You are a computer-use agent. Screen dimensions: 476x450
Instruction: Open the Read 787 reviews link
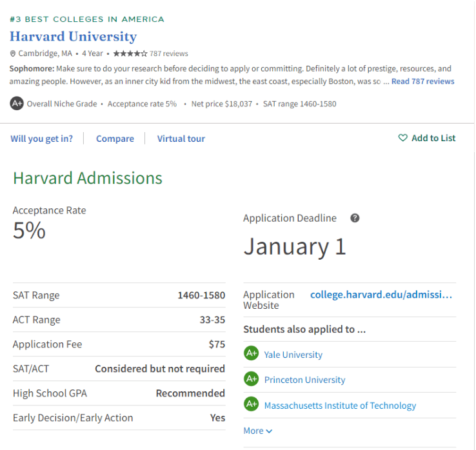coord(422,81)
